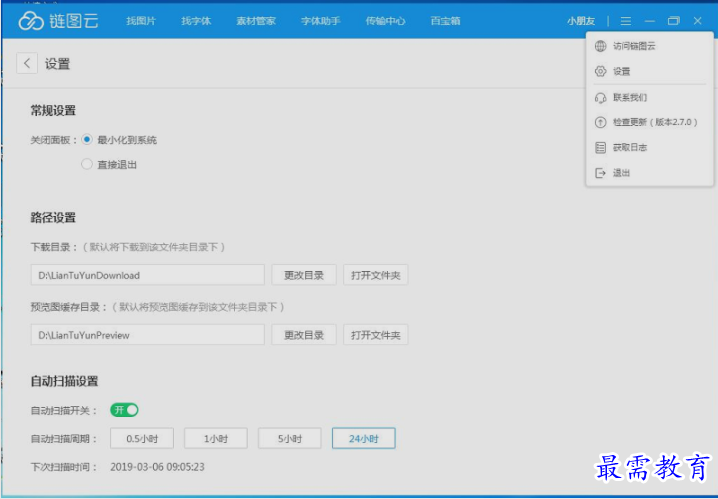
Task: Choose 获取日志 menu entry
Action: tap(649, 147)
